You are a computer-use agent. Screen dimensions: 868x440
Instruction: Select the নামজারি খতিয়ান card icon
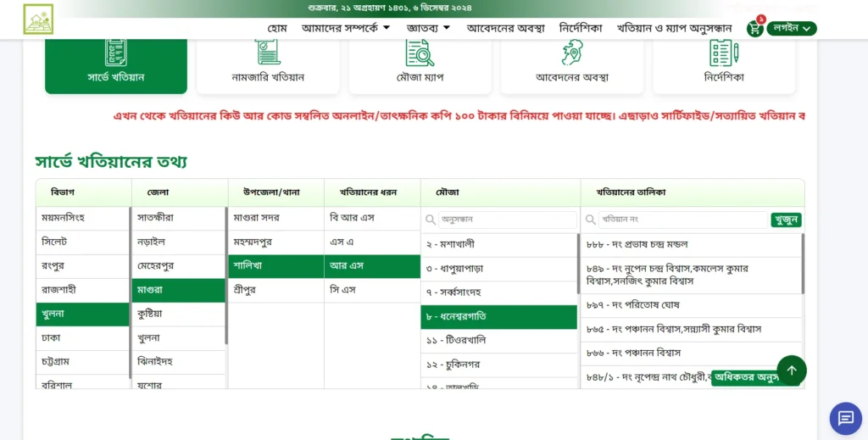coord(268,52)
